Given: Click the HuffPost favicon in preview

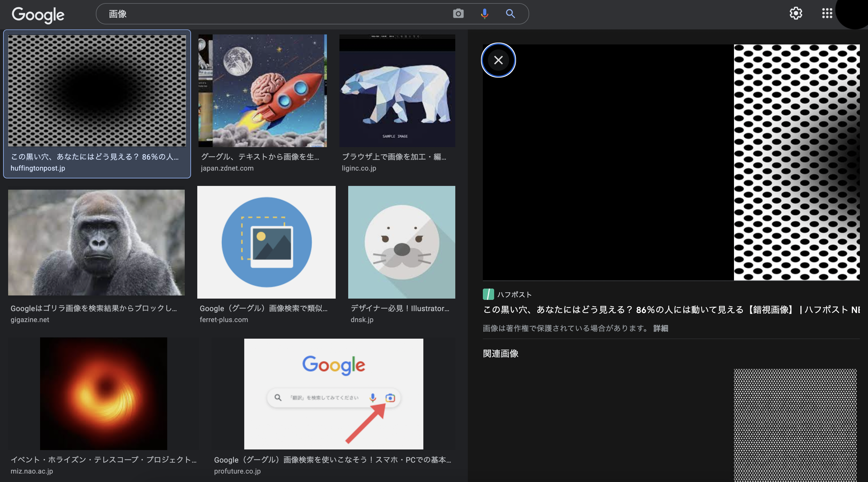Looking at the screenshot, I should pos(488,295).
